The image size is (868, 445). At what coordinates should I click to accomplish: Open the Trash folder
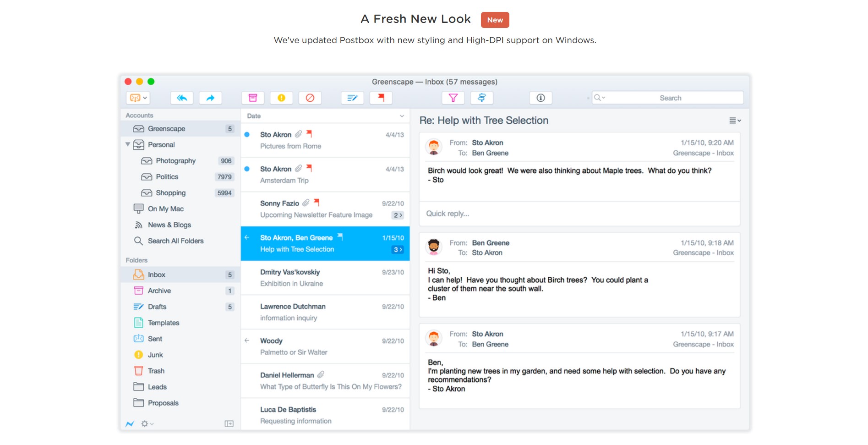point(180,371)
